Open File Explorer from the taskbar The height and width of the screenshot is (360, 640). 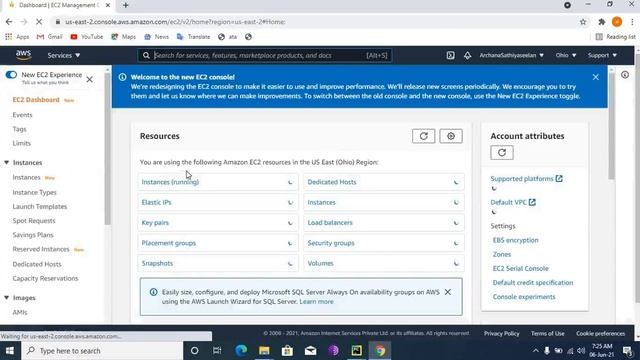pyautogui.click(x=264, y=351)
